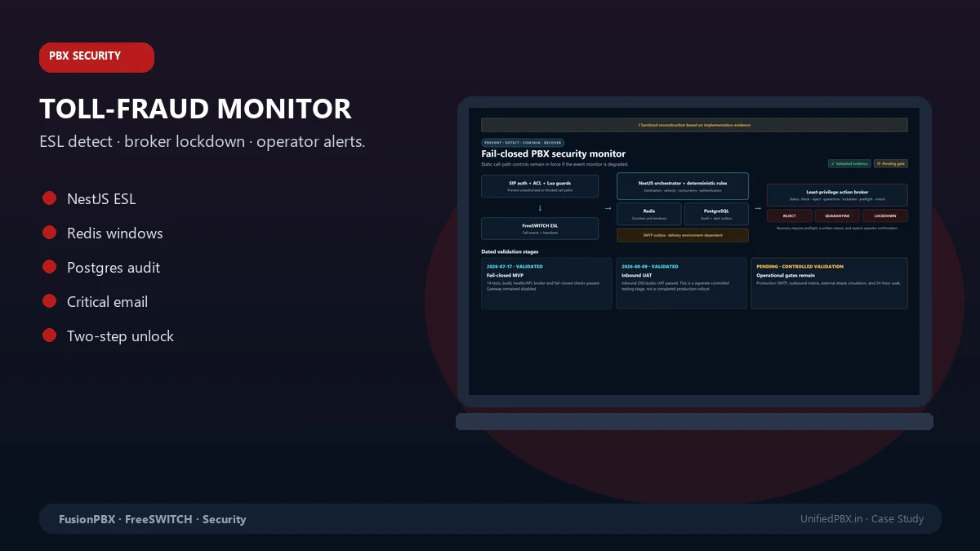Click the 'Redis windows' bullet text
Screen dimensions: 980x551
click(115, 233)
